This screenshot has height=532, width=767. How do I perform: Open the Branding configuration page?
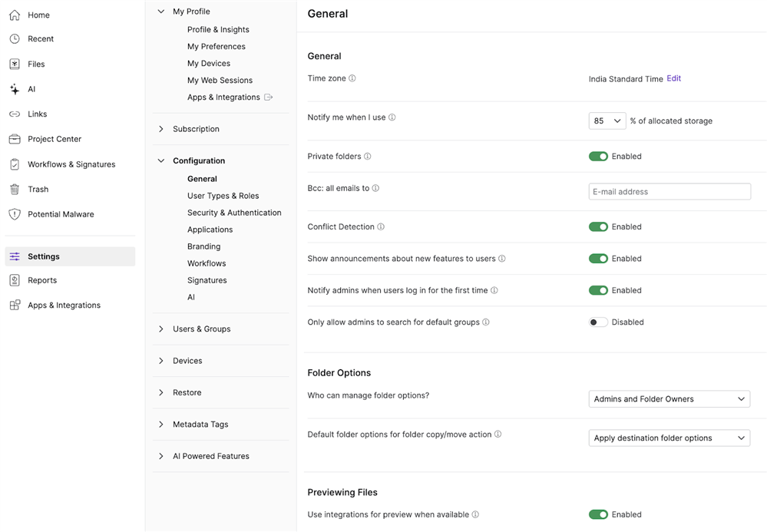(203, 246)
